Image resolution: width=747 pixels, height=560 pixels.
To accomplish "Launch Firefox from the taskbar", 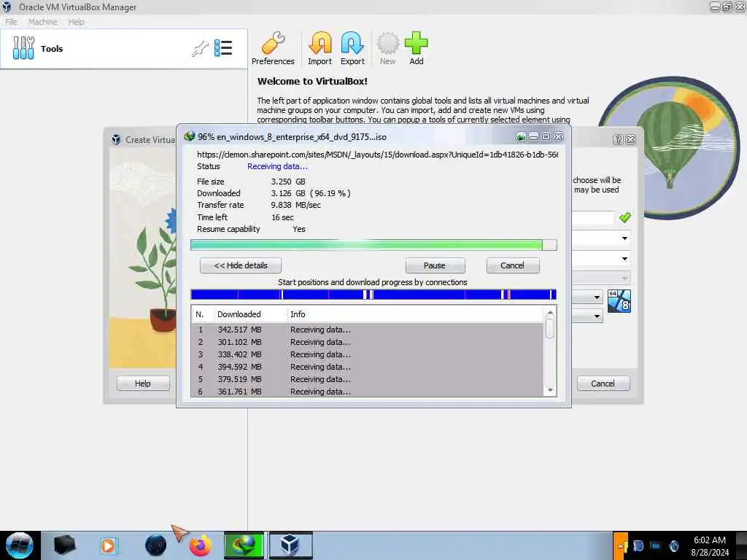I will (201, 546).
